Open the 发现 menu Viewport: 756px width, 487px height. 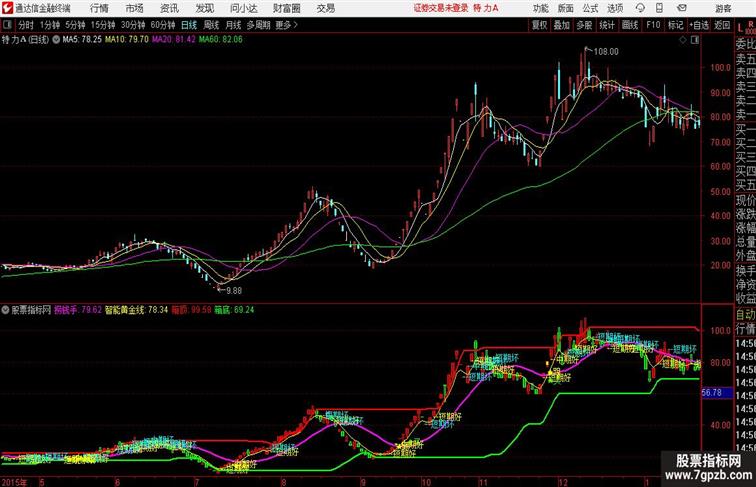click(204, 8)
